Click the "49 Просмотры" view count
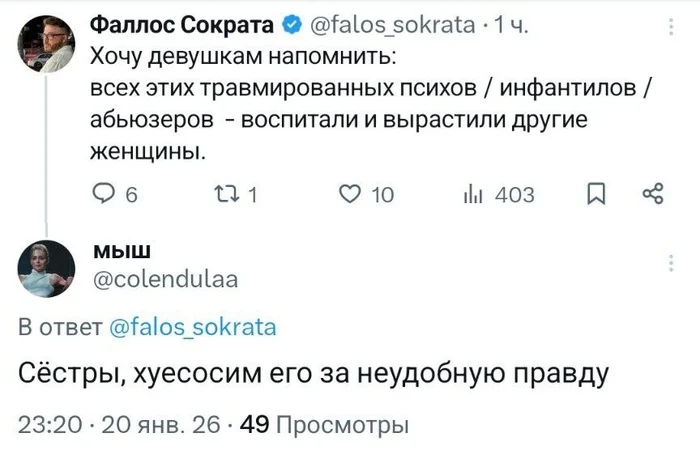 tap(326, 424)
